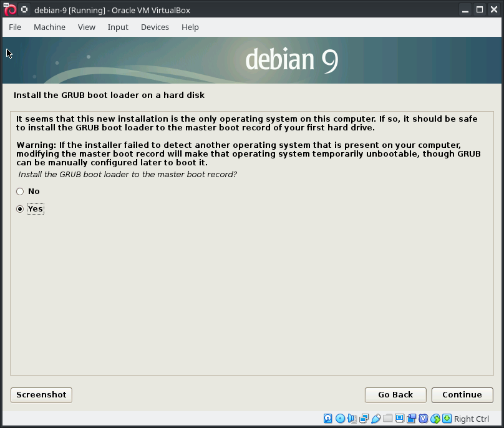Open the Machine menu
The image size is (504, 428).
[49, 27]
